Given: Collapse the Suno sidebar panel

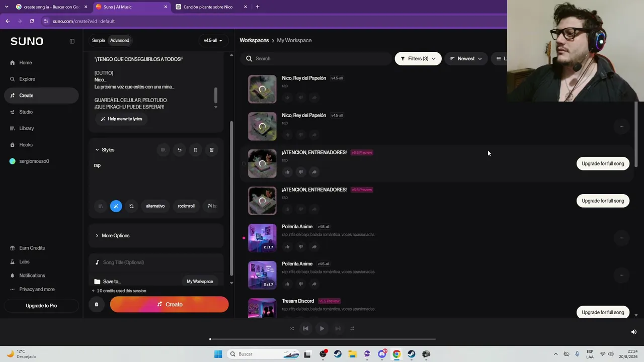Looking at the screenshot, I should 72,41.
